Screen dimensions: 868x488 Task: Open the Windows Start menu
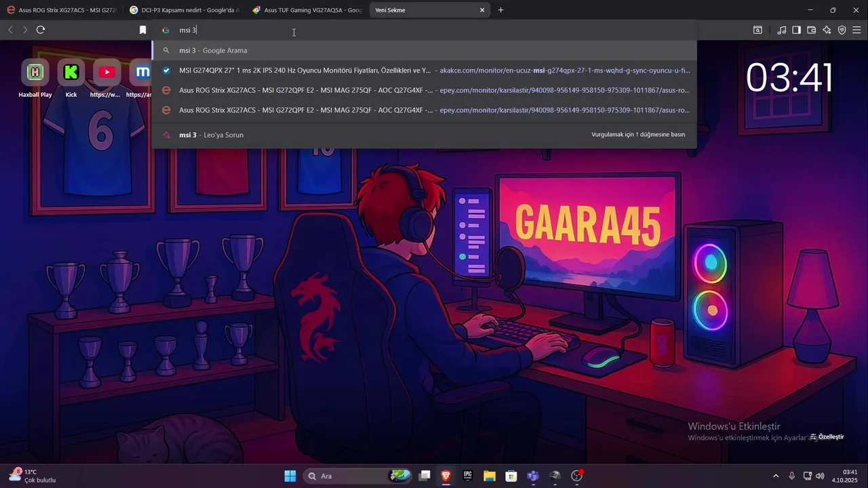pyautogui.click(x=290, y=476)
